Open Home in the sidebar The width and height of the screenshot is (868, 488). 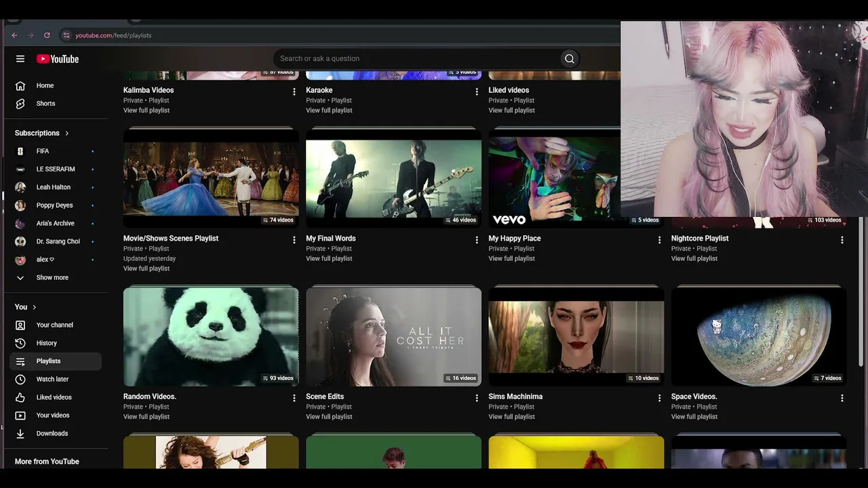coord(56,85)
